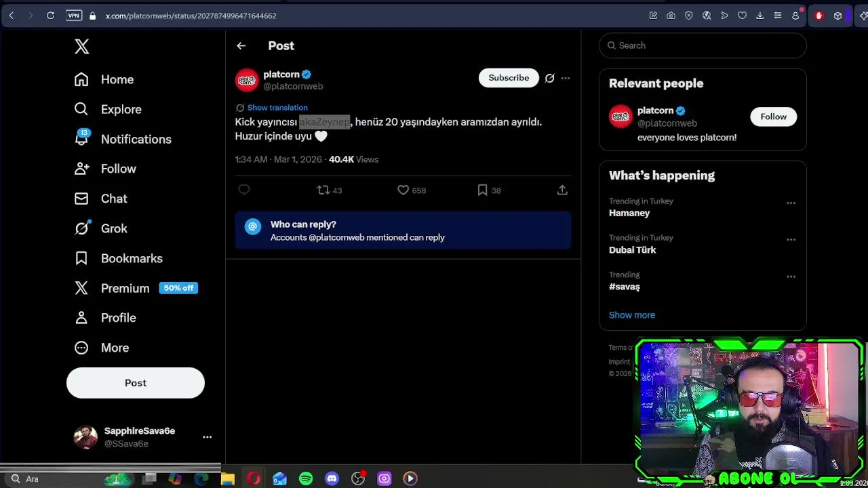The height and width of the screenshot is (488, 868).
Task: Open options for Hamaney trend
Action: 791,203
